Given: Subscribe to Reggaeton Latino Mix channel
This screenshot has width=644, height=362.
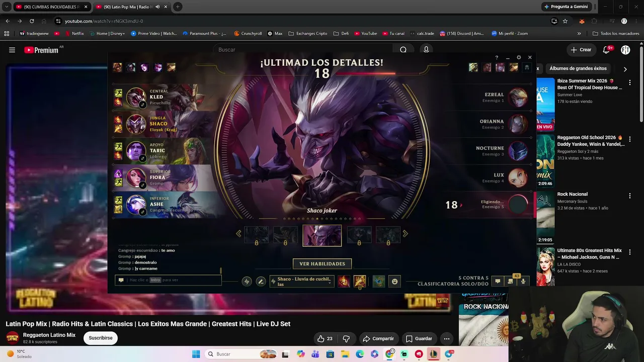Looking at the screenshot, I should [101, 338].
